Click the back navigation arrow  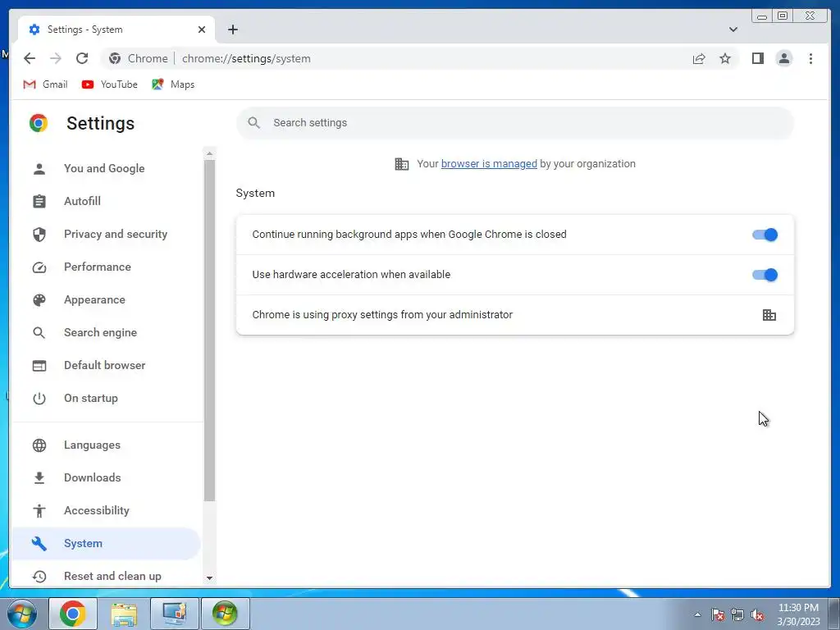[30, 58]
